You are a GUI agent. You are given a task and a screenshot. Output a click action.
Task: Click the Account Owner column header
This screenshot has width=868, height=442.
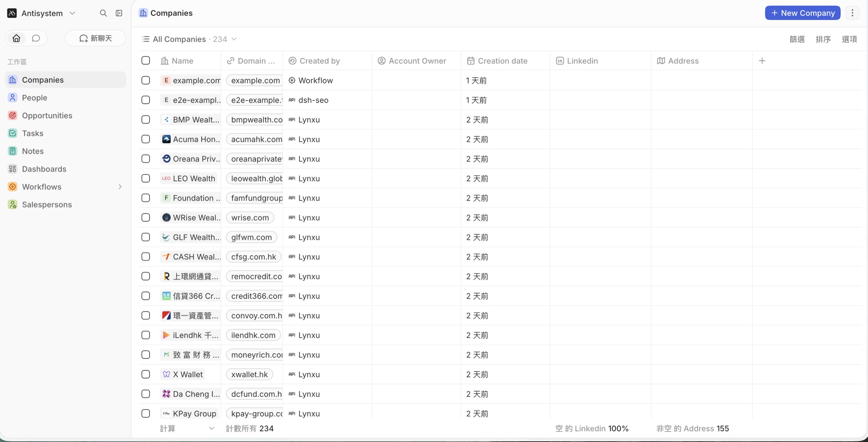pos(416,61)
